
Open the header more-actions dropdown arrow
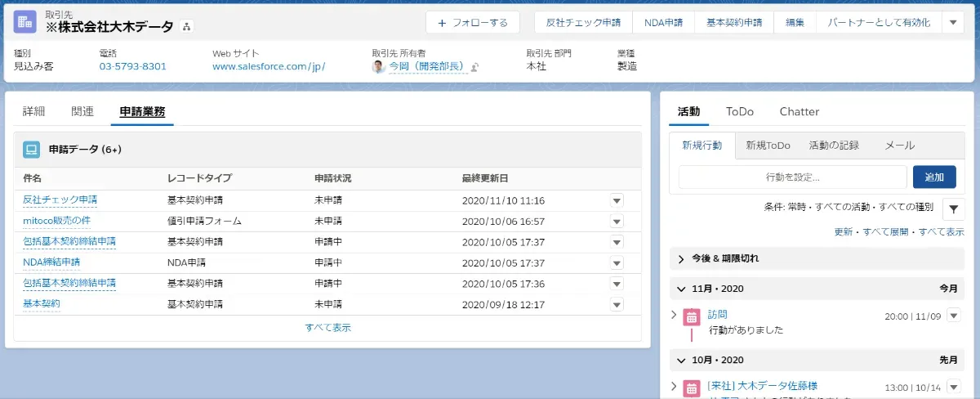tap(953, 23)
